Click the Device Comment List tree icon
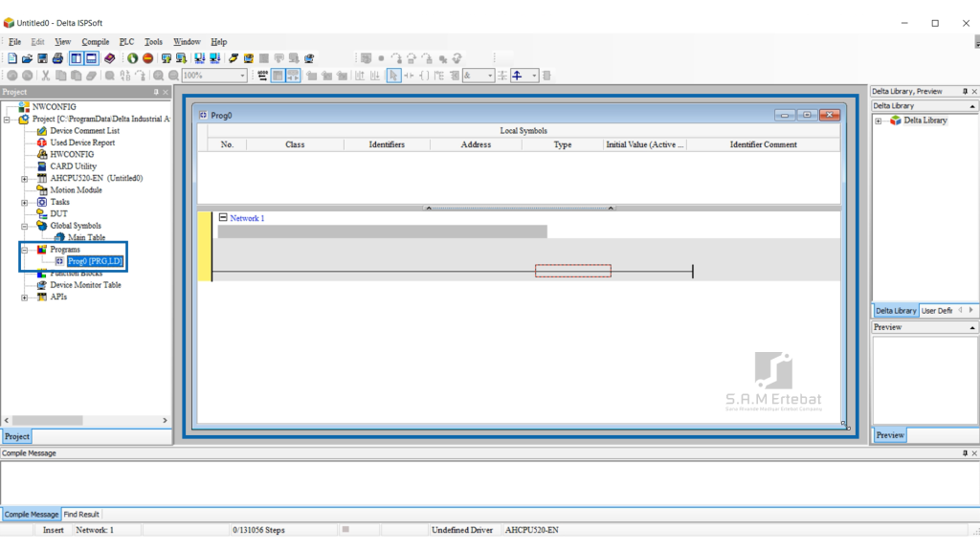 42,130
